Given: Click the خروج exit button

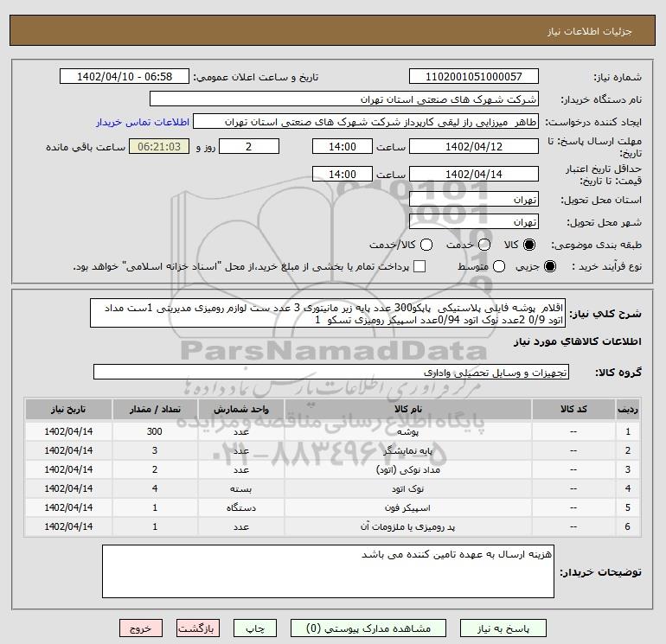Looking at the screenshot, I should pyautogui.click(x=141, y=628).
